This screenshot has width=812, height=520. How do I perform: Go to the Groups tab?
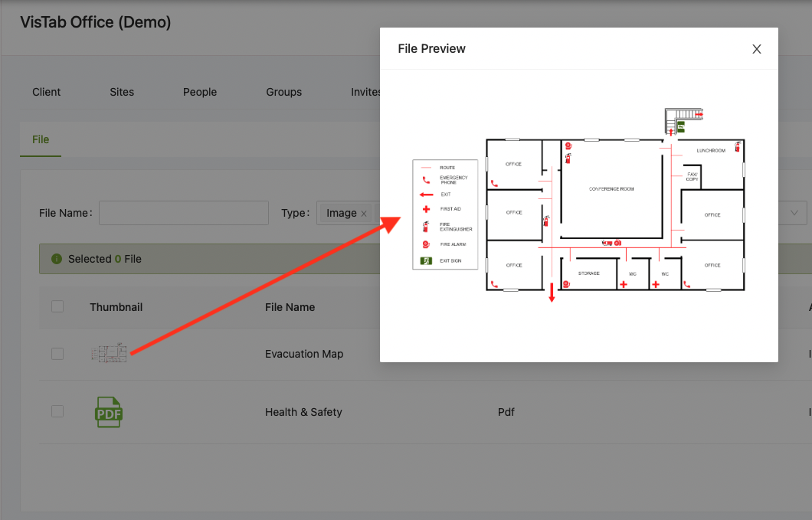[283, 92]
